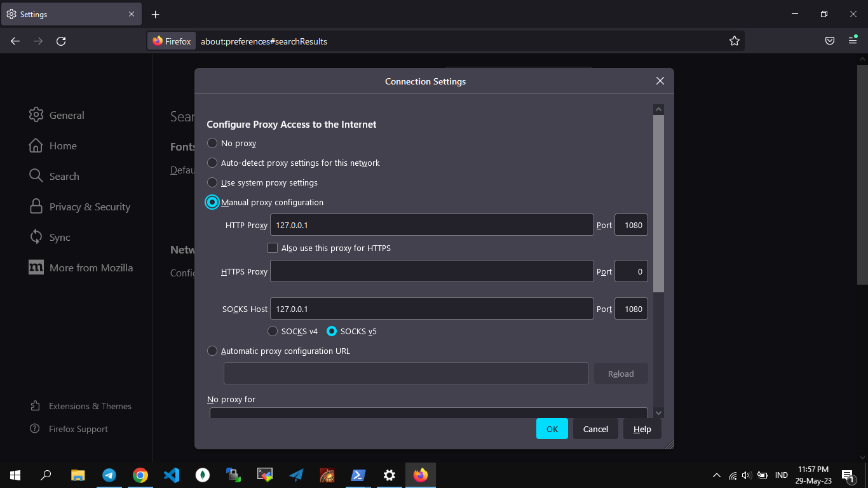Enable Also use this proxy for HTTPS
Viewport: 868px width, 488px height.
tap(273, 248)
